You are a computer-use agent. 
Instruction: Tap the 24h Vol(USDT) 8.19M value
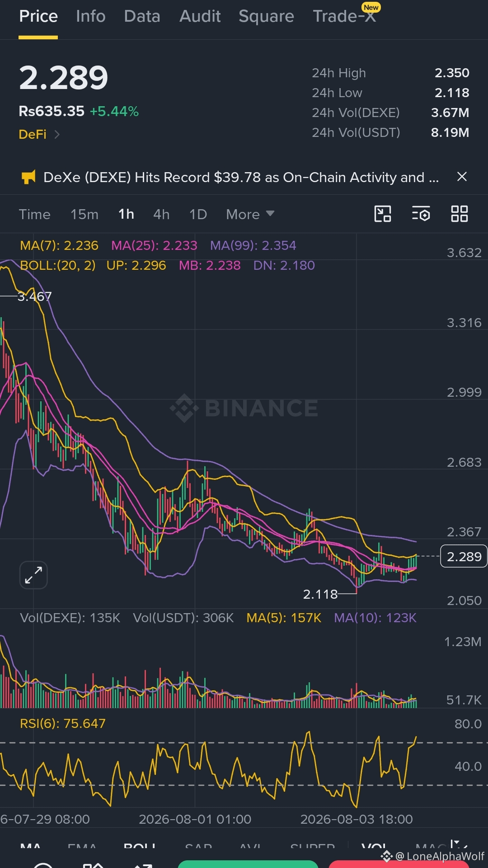coord(450,132)
